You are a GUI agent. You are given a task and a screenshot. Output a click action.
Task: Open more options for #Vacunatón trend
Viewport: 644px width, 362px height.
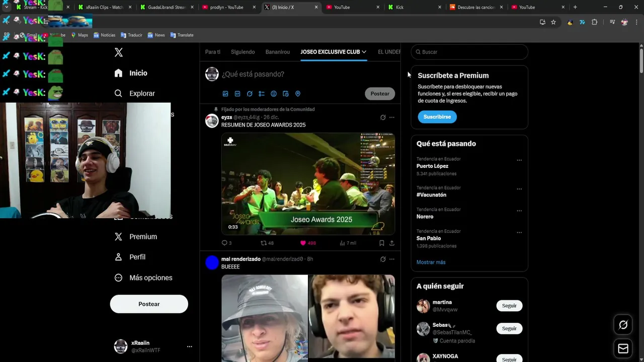click(x=519, y=189)
